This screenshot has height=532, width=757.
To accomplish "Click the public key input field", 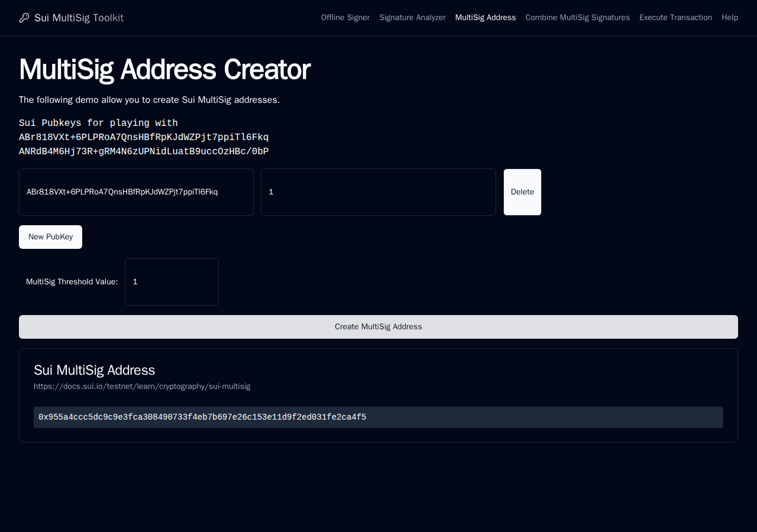I will click(x=136, y=192).
